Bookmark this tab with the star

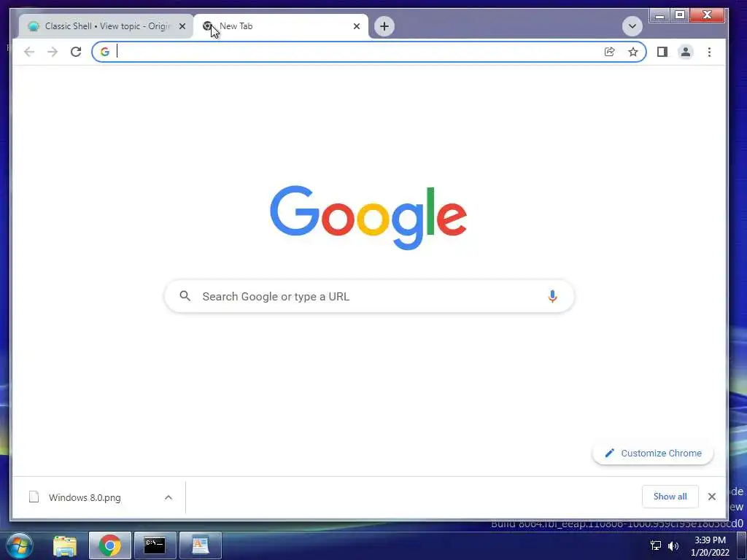click(632, 52)
